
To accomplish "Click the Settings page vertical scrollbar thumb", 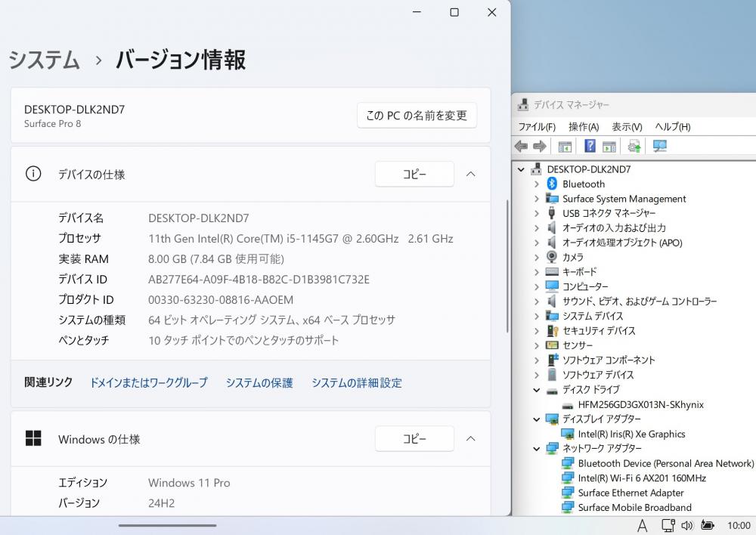I will [507, 266].
